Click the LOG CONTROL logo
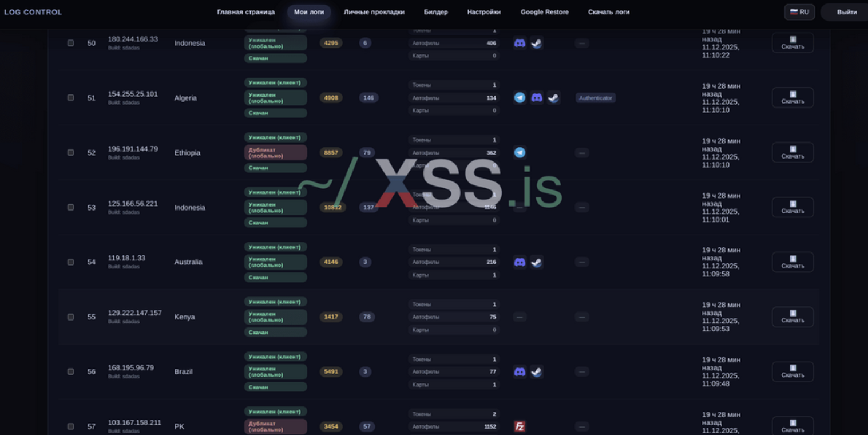Viewport: 868px width, 435px height. tap(33, 12)
